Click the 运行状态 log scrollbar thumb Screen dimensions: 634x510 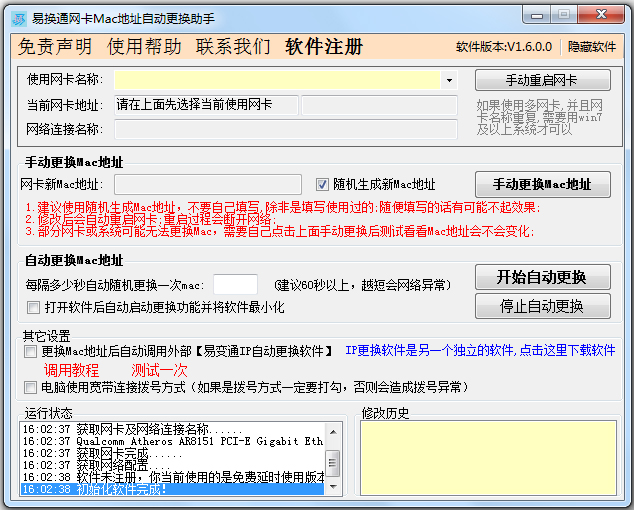pos(333,463)
